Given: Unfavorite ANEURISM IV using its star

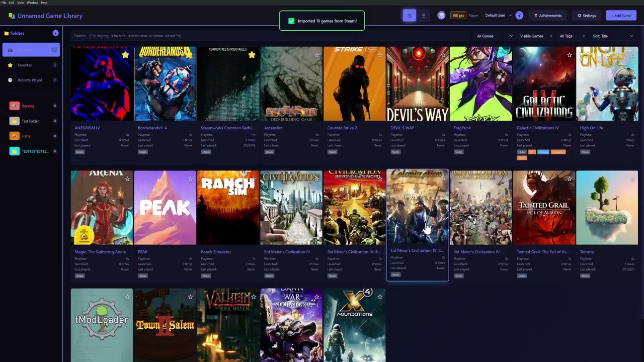Looking at the screenshot, I should (125, 55).
